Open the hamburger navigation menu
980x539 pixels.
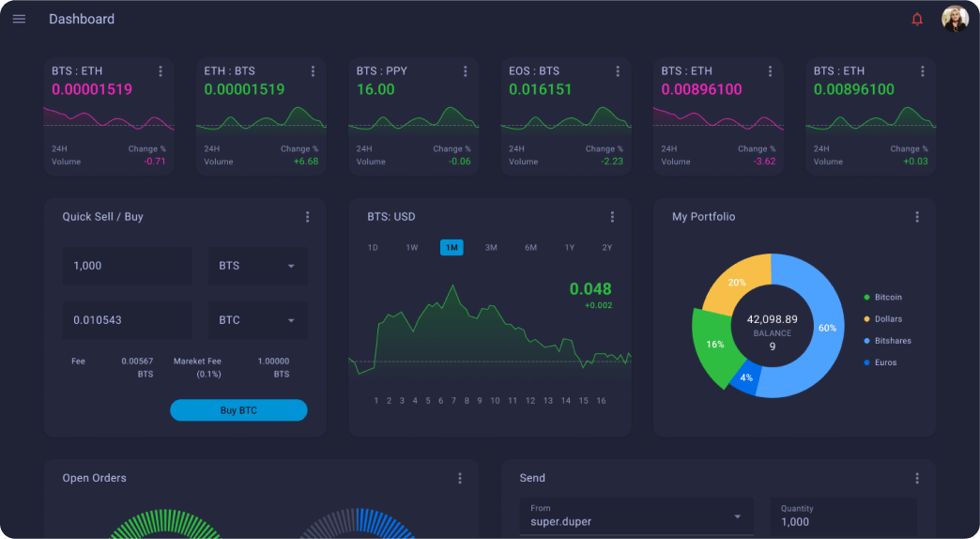20,19
